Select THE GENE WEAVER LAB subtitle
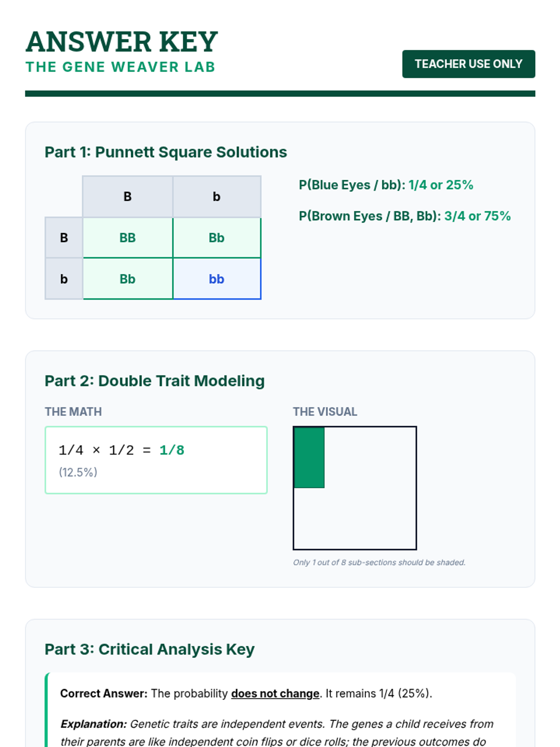Screen dimensions: 560x747 click(x=120, y=67)
